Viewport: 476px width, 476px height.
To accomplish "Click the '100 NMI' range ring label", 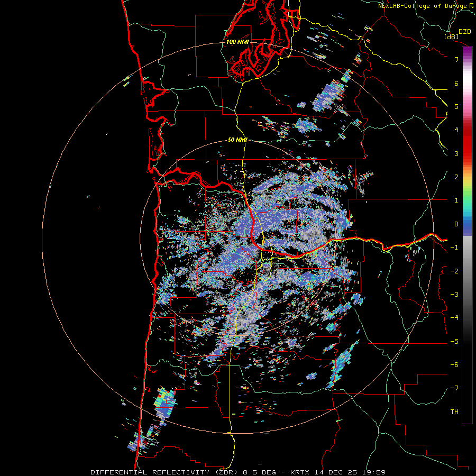I will (237, 42).
